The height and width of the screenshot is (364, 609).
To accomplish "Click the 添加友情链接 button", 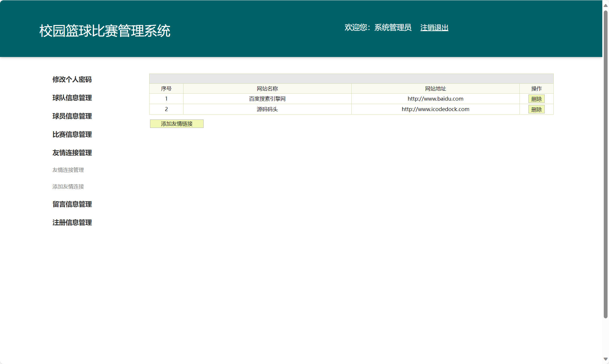I will coord(177,124).
